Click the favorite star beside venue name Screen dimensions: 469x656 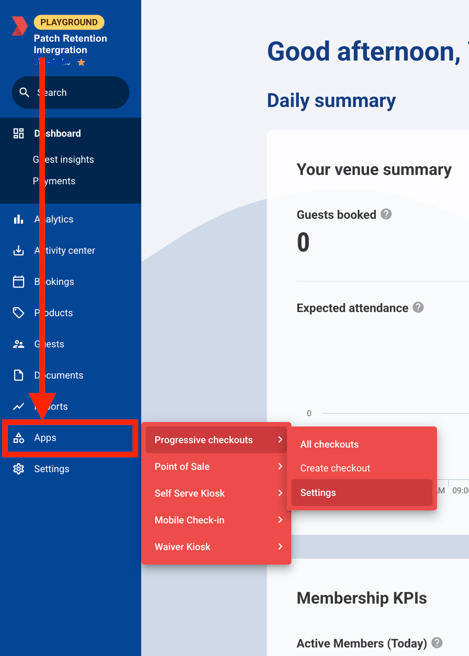coord(81,62)
